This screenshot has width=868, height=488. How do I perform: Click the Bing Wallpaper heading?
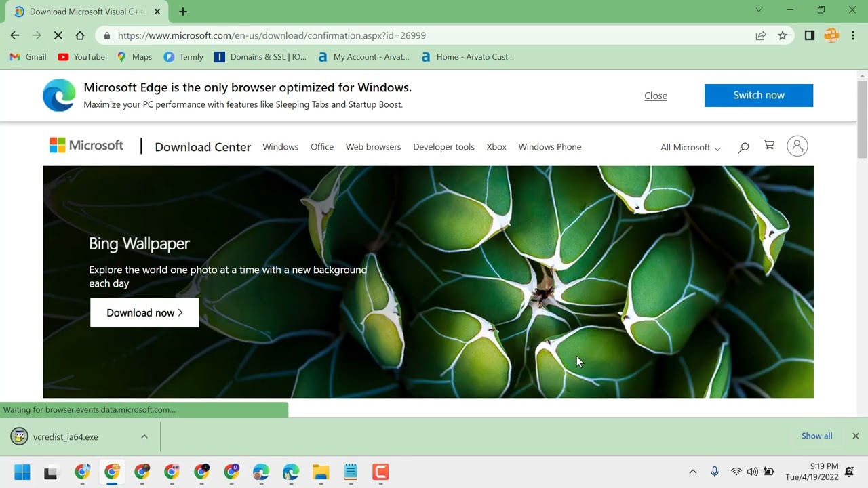(139, 243)
